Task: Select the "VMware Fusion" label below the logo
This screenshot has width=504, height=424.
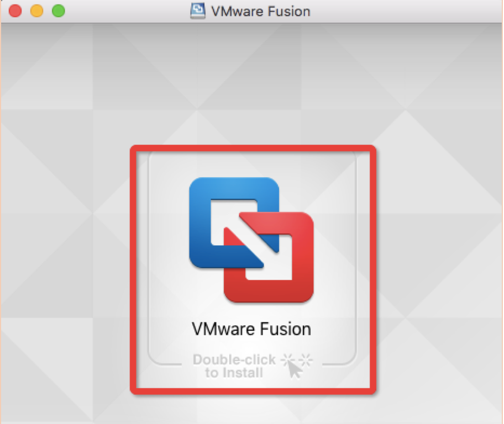Action: [251, 329]
